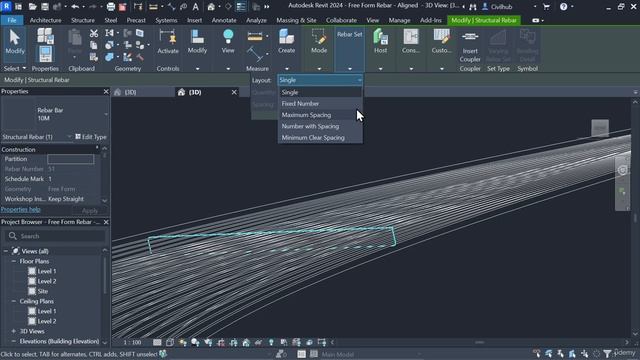Open Type Properties icon
The image size is (640, 360).
[x=45, y=36]
